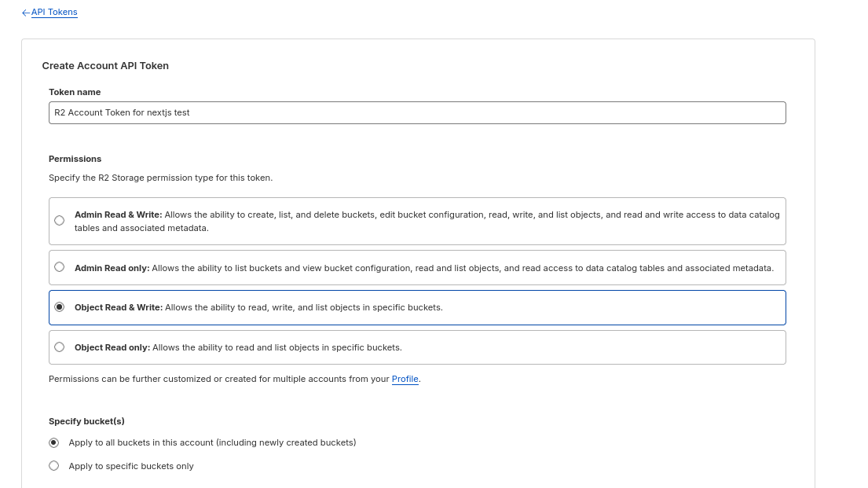Pick the Object Read only radio button
868x488 pixels.
(x=59, y=347)
